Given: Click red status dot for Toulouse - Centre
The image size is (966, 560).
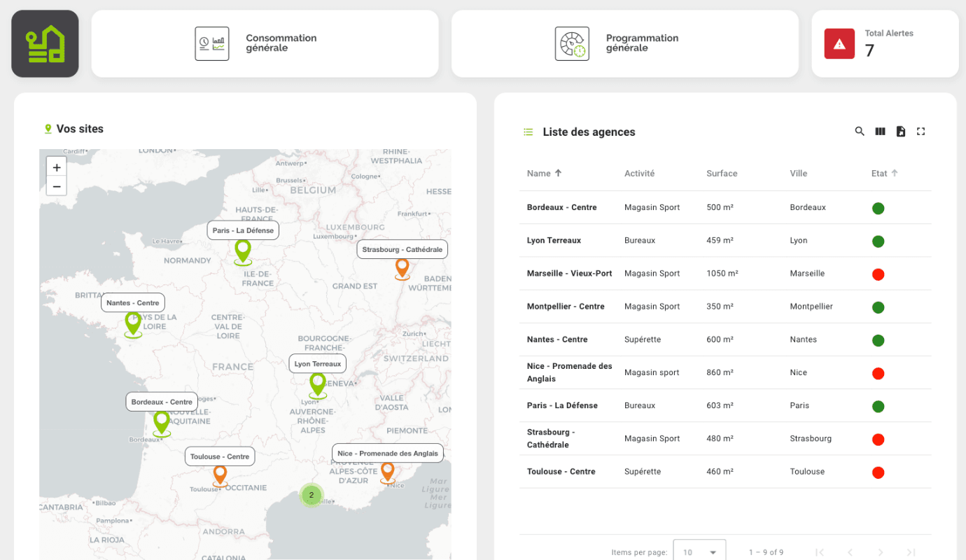Looking at the screenshot, I should (x=878, y=472).
